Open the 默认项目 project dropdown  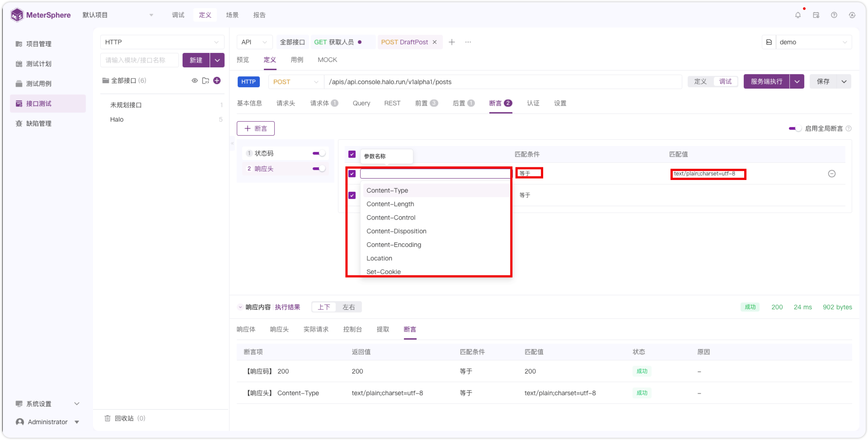click(x=118, y=15)
